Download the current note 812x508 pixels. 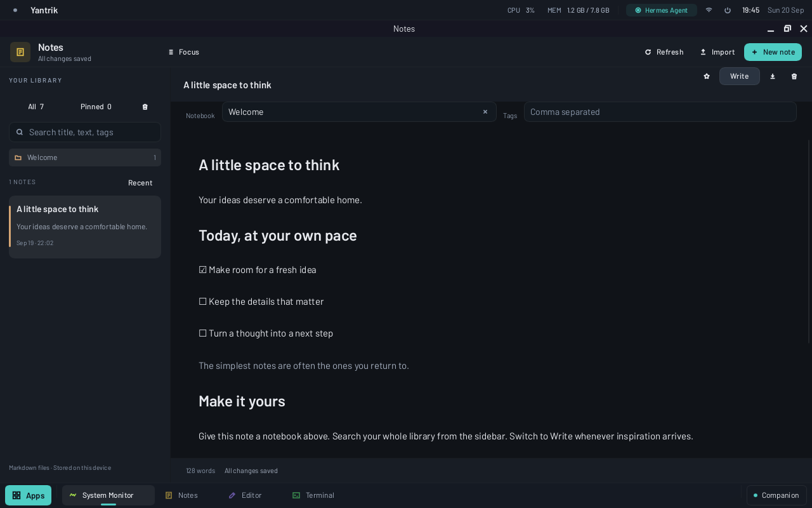(x=773, y=76)
